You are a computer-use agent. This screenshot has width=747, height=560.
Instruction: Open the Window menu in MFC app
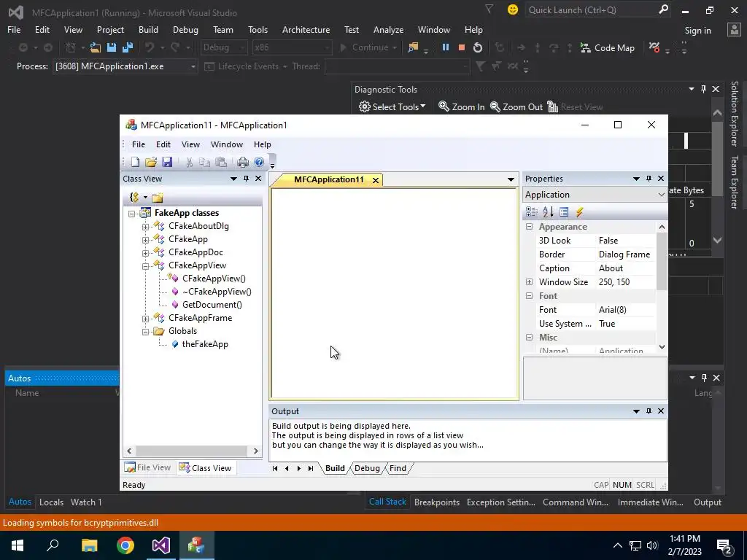pyautogui.click(x=227, y=144)
